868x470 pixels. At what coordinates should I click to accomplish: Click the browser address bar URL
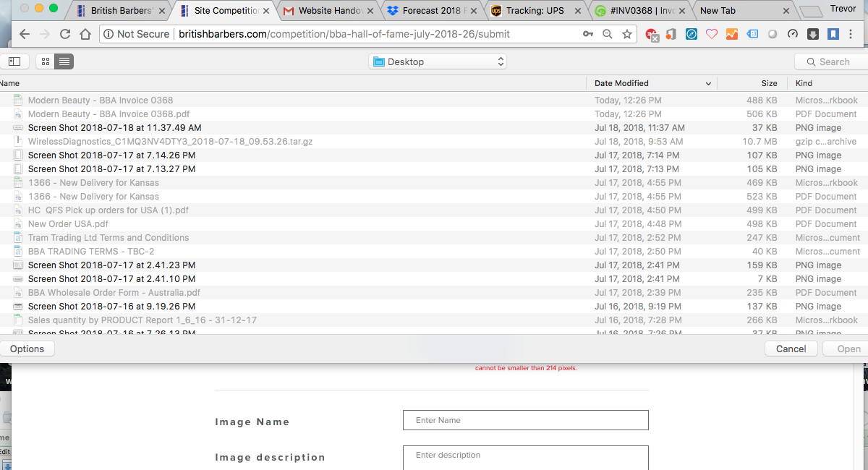(x=344, y=34)
